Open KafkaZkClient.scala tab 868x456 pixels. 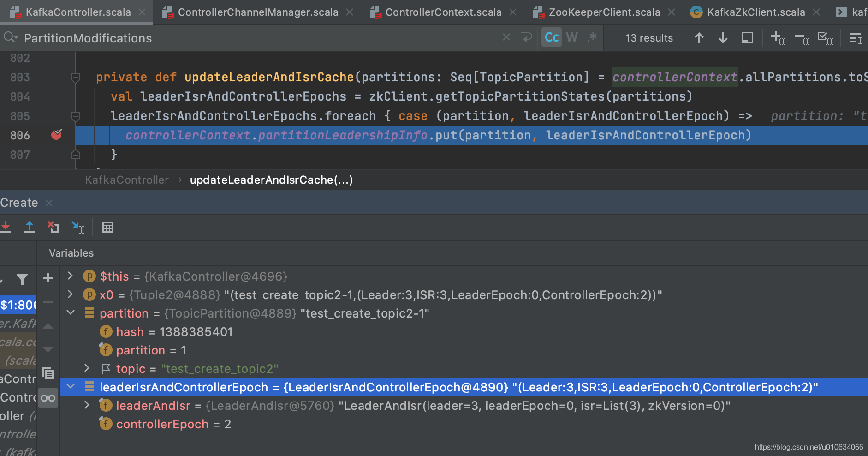coord(756,12)
